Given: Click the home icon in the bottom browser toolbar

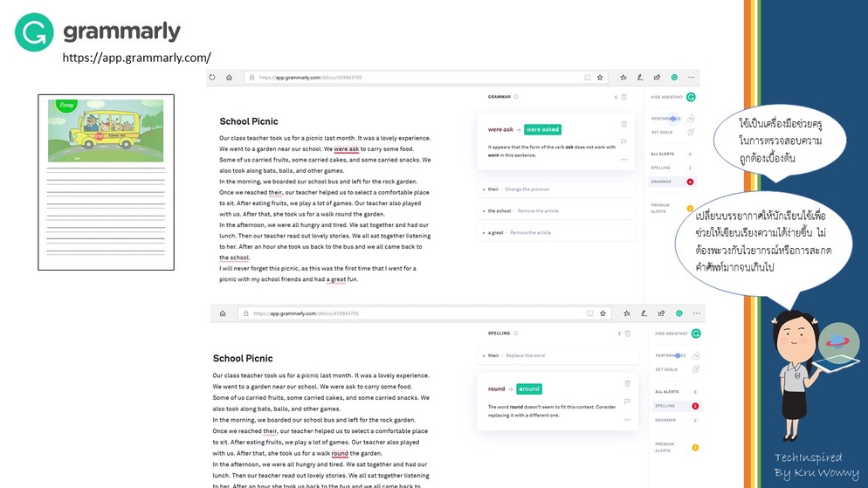Looking at the screenshot, I should click(x=223, y=313).
